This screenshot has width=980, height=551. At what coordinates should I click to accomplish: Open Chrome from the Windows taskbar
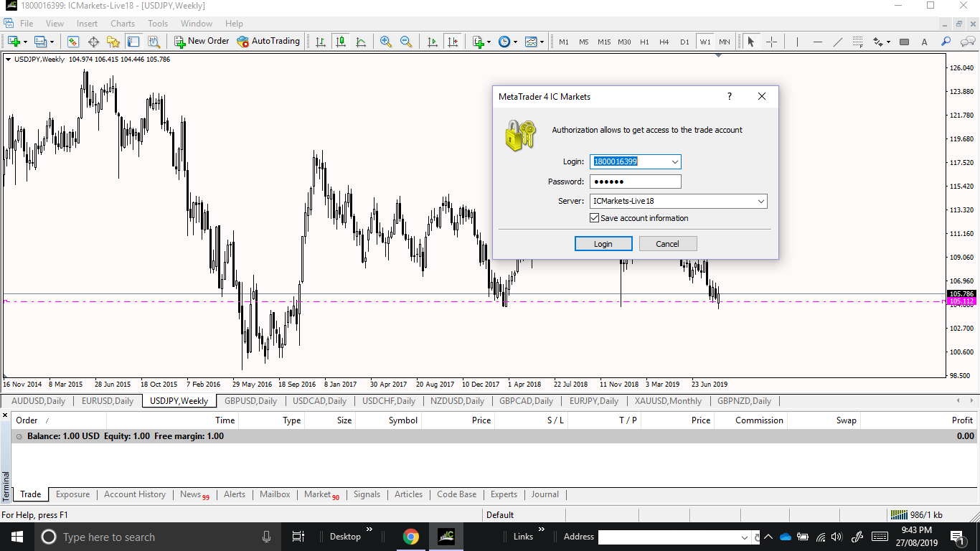coord(410,537)
